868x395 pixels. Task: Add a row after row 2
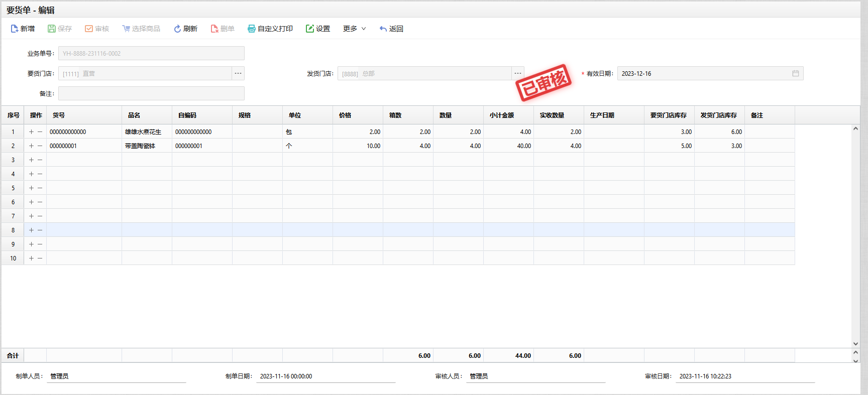[31, 146]
